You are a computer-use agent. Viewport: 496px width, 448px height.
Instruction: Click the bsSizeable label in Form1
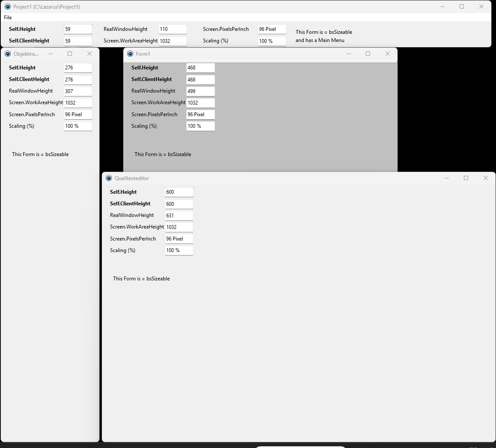[163, 154]
